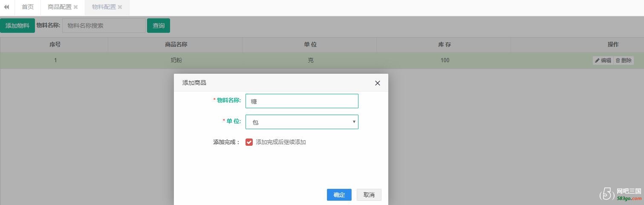Click the 库存 column header

[x=444, y=45]
